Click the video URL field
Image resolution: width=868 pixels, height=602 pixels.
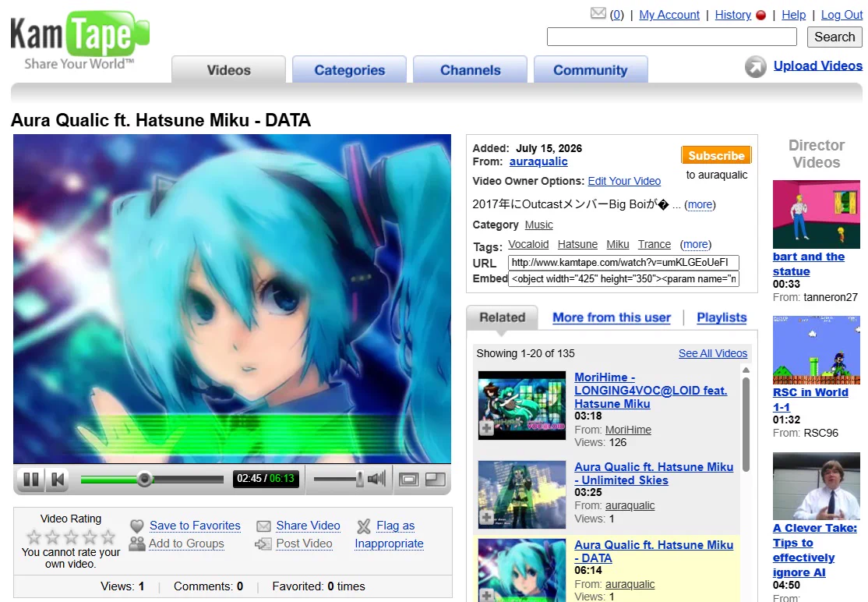(623, 263)
